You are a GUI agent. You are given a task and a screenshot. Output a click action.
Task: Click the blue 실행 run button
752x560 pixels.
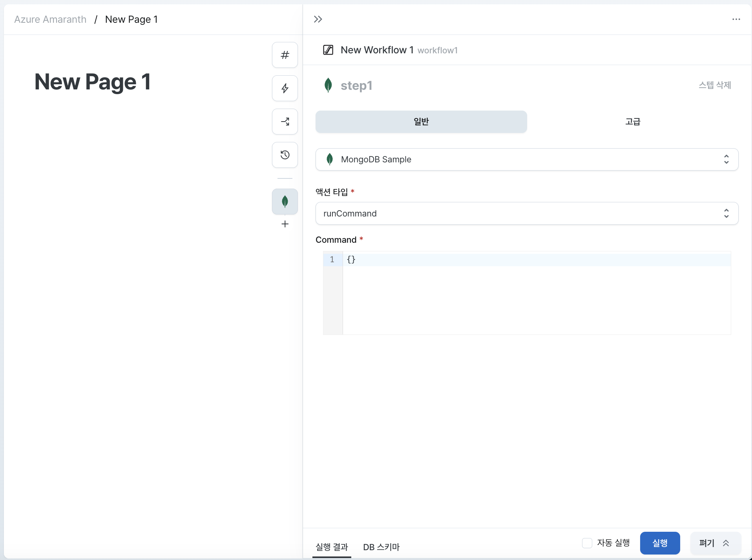[660, 543]
